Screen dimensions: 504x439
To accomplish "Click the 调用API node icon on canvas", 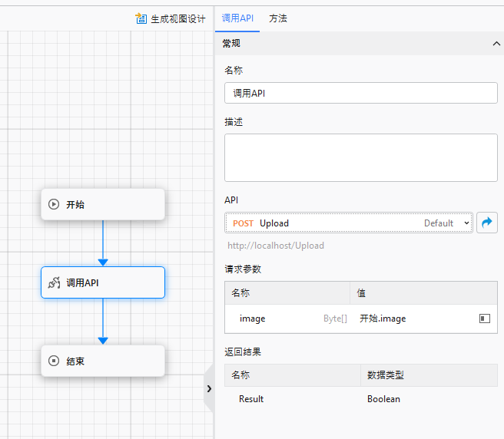I will tap(54, 282).
